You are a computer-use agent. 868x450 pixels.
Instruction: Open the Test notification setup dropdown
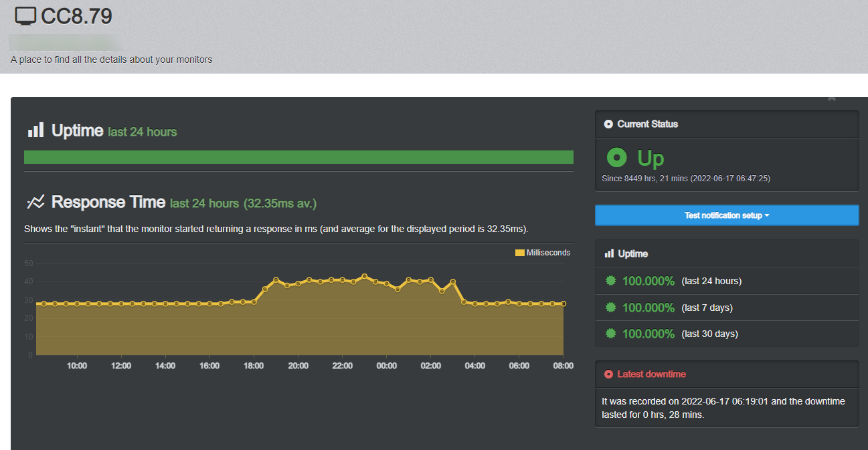pyautogui.click(x=726, y=215)
